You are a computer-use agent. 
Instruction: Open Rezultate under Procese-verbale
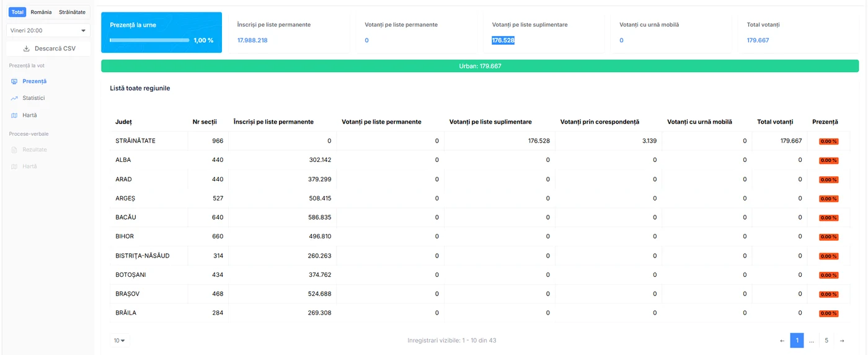(35, 150)
